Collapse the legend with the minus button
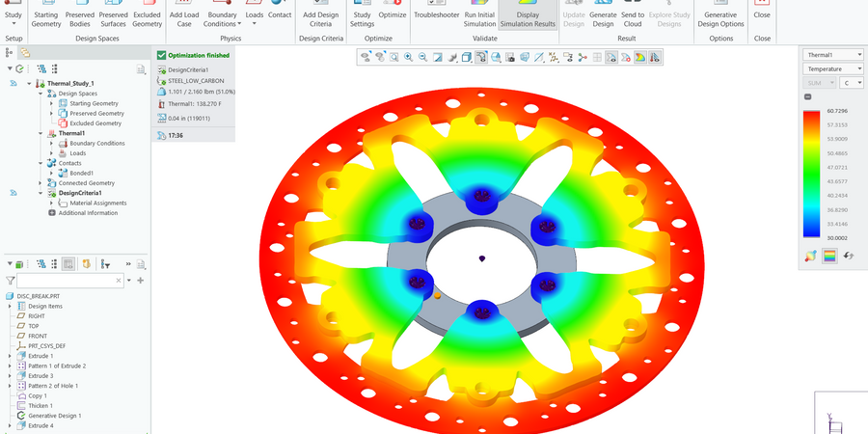This screenshot has height=434, width=868. pos(807,97)
